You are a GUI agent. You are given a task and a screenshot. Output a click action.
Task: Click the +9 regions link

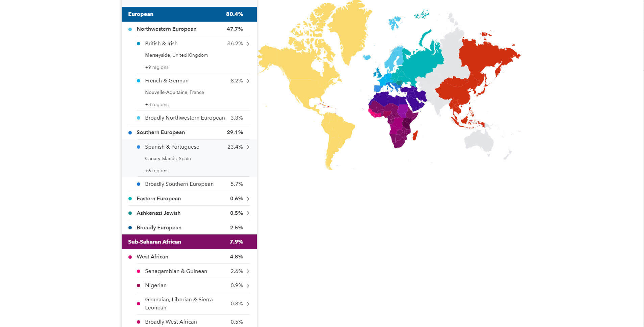(156, 67)
